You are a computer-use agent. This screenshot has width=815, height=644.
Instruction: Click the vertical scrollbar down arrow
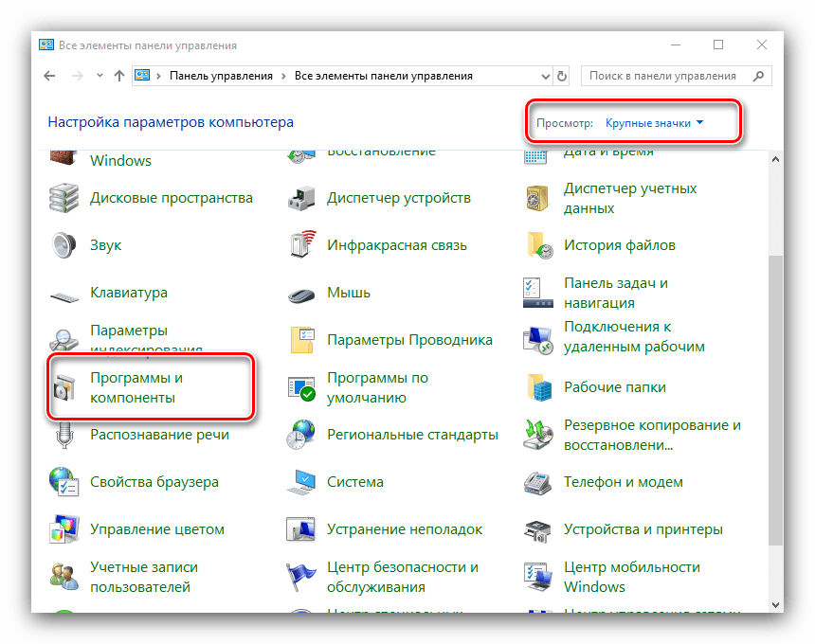click(775, 603)
